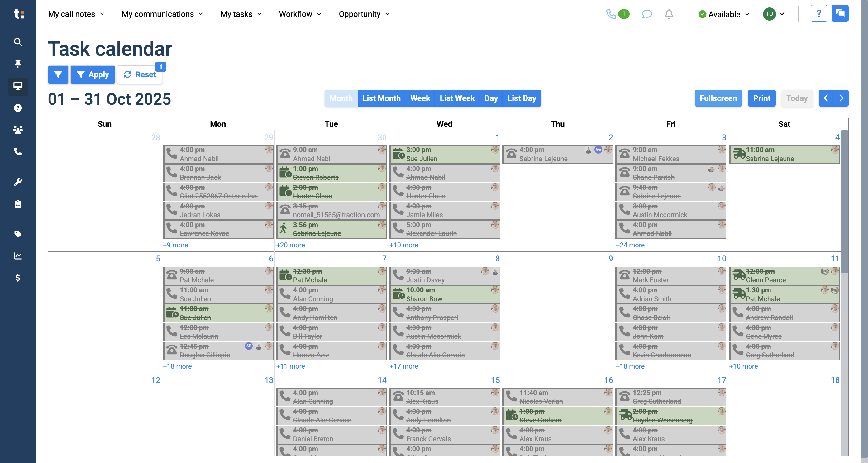The width and height of the screenshot is (868, 463).
Task: Open the phone calls icon with badge
Action: point(617,14)
